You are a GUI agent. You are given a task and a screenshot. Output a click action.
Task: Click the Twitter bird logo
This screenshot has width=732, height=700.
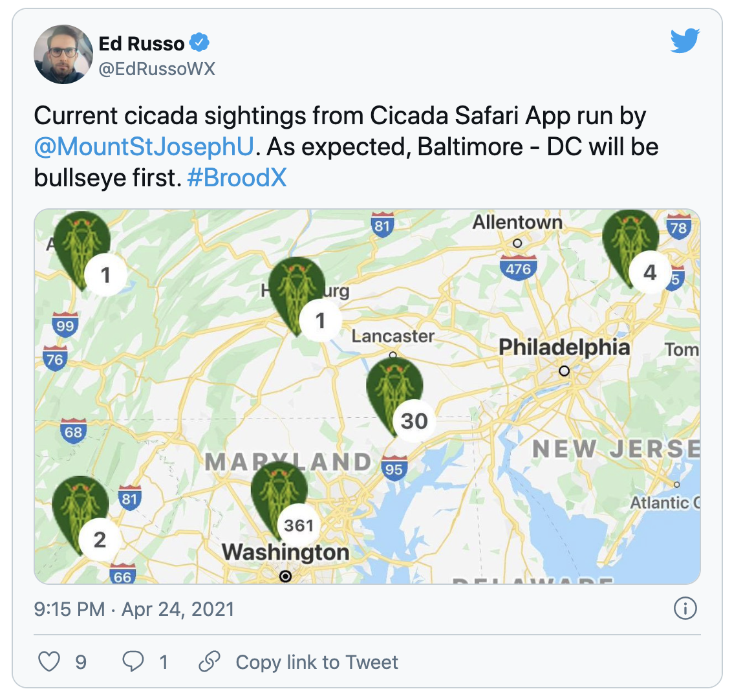coord(685,42)
